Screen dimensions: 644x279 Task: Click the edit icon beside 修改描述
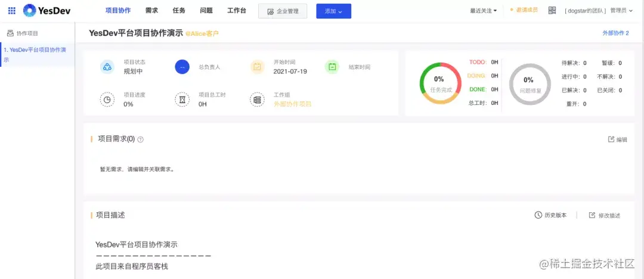click(x=592, y=215)
